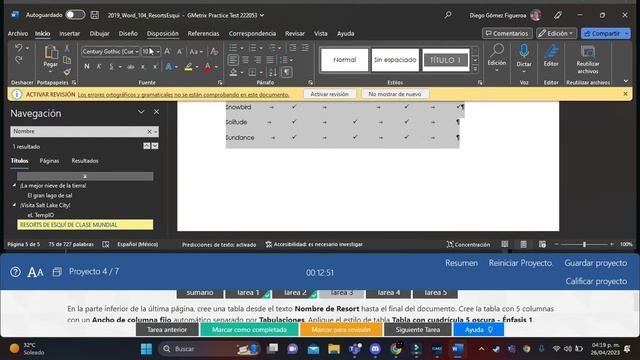The image size is (640, 360).
Task: Open the GMetrix help question-mark icon
Action: [16, 272]
